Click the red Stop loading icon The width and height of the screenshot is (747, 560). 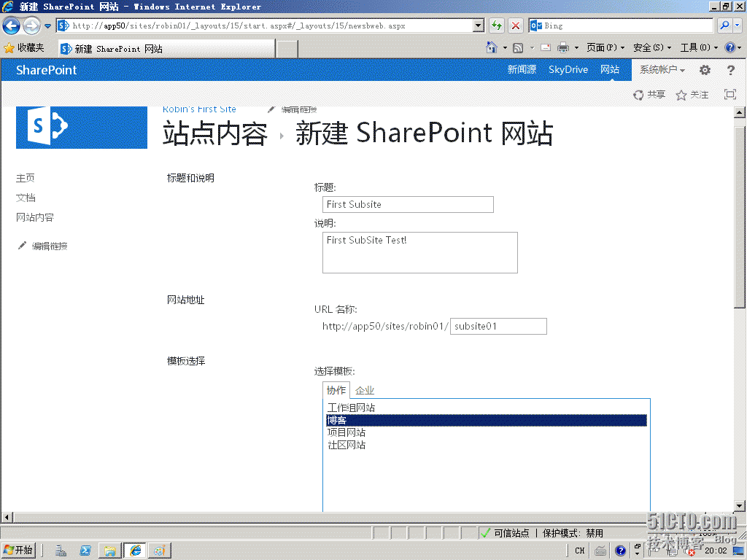pyautogui.click(x=516, y=26)
